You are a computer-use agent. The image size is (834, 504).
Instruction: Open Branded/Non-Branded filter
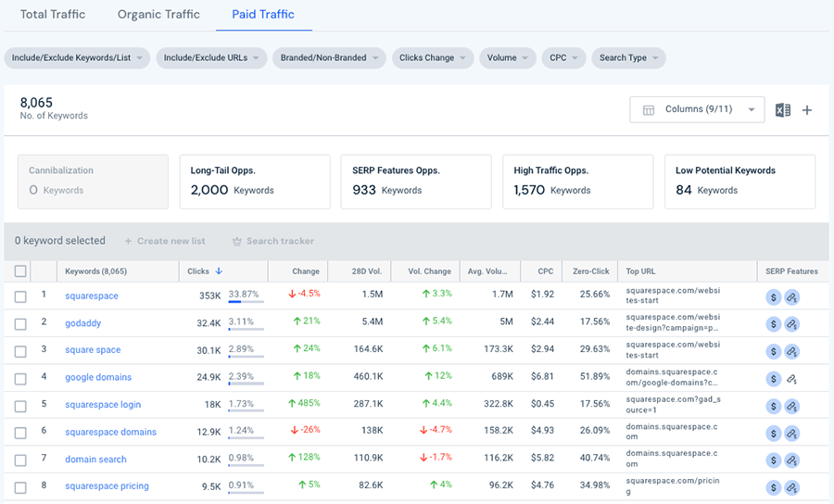click(x=329, y=58)
